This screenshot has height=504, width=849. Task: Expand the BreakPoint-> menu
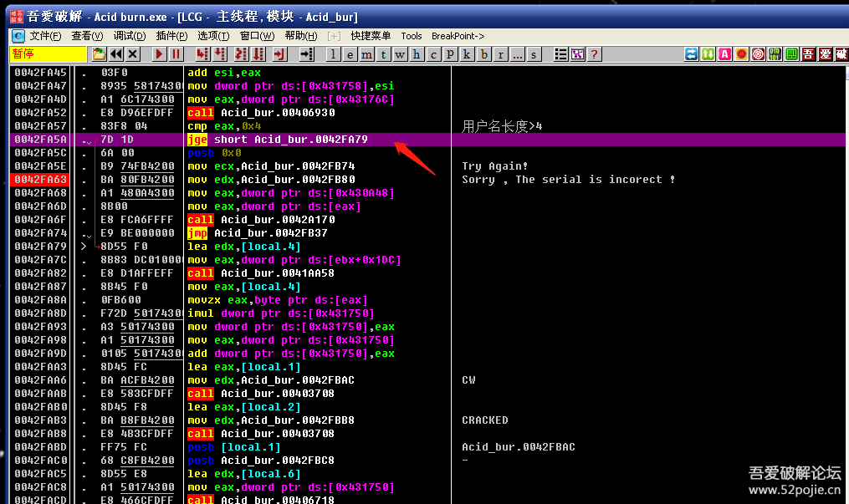(x=458, y=36)
